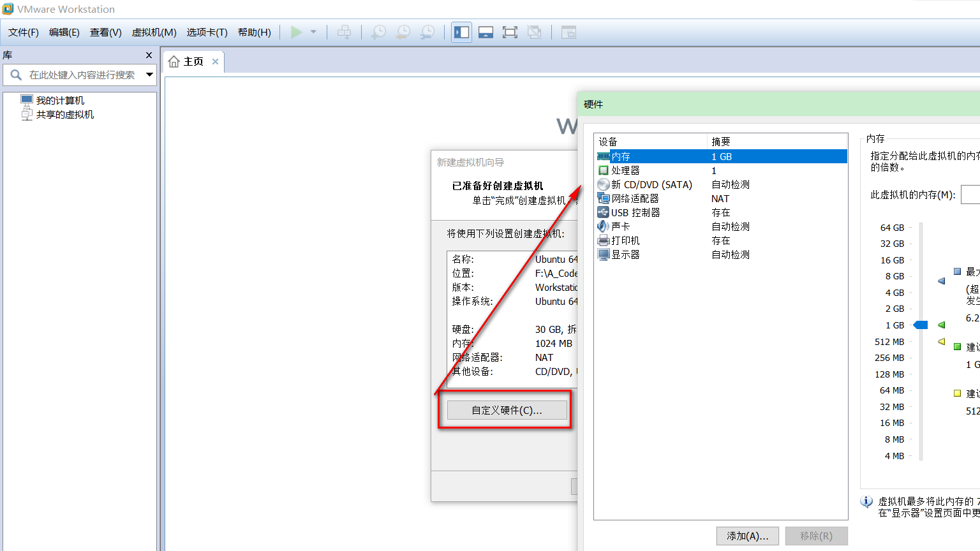
Task: Open the 虚拟机(M) menu
Action: (153, 32)
